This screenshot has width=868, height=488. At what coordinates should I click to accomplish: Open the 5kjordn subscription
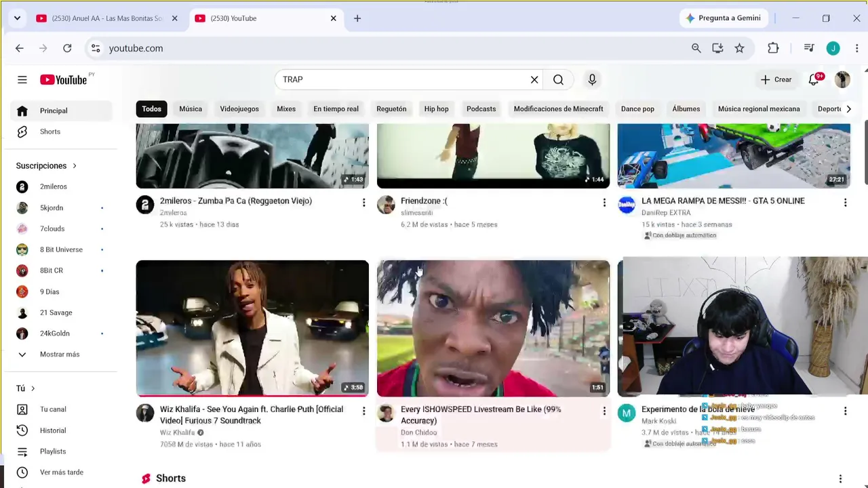coord(60,207)
